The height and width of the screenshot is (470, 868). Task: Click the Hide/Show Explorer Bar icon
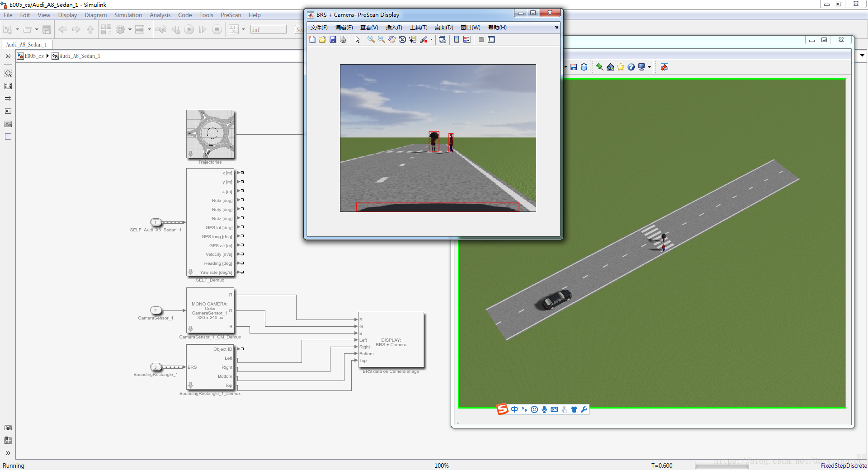point(8,56)
